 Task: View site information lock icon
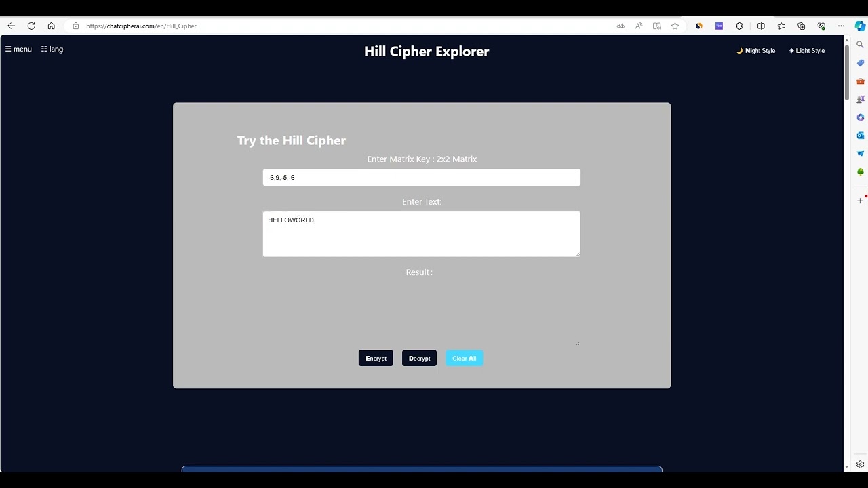[x=75, y=26]
